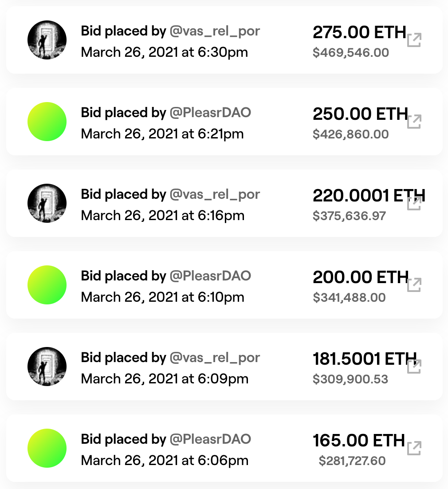Click @PleasrDAO username on 6:06pm bid
The width and height of the screenshot is (448, 489).
click(210, 439)
